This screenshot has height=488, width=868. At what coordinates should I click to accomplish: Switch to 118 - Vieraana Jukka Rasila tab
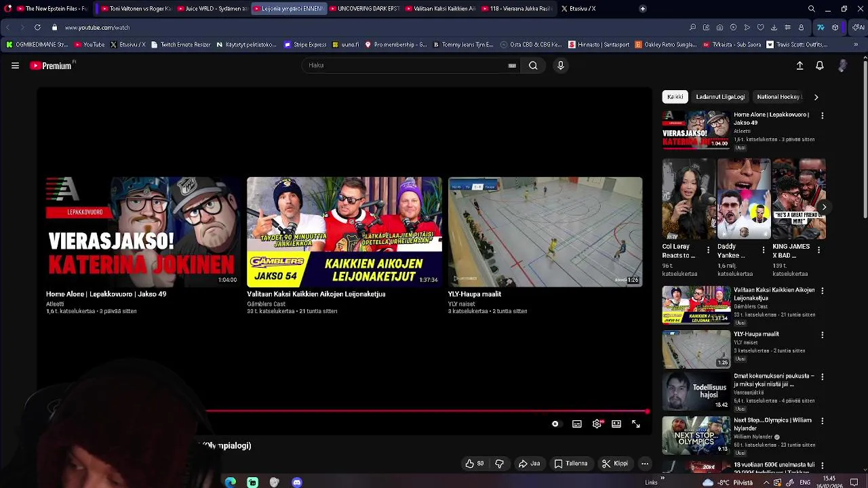click(x=517, y=9)
